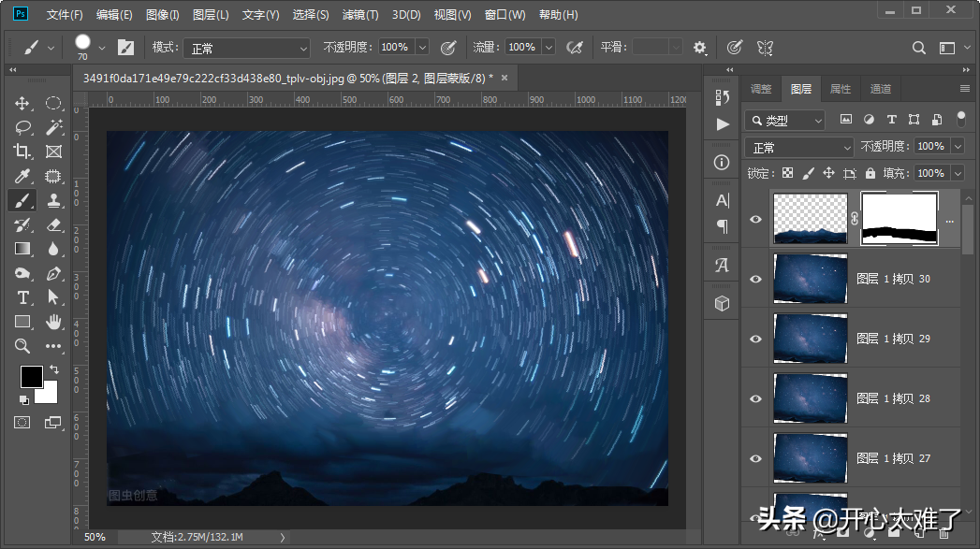Open the 图像(I) menu

(163, 14)
